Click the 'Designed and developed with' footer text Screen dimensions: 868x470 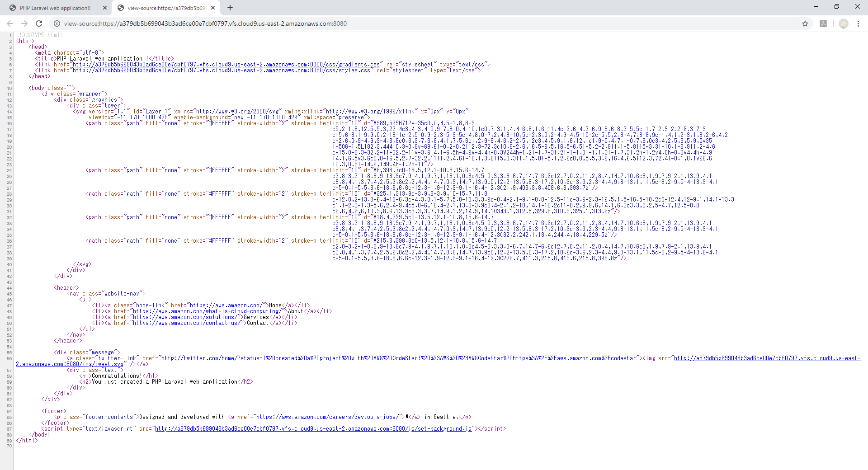pos(182,417)
